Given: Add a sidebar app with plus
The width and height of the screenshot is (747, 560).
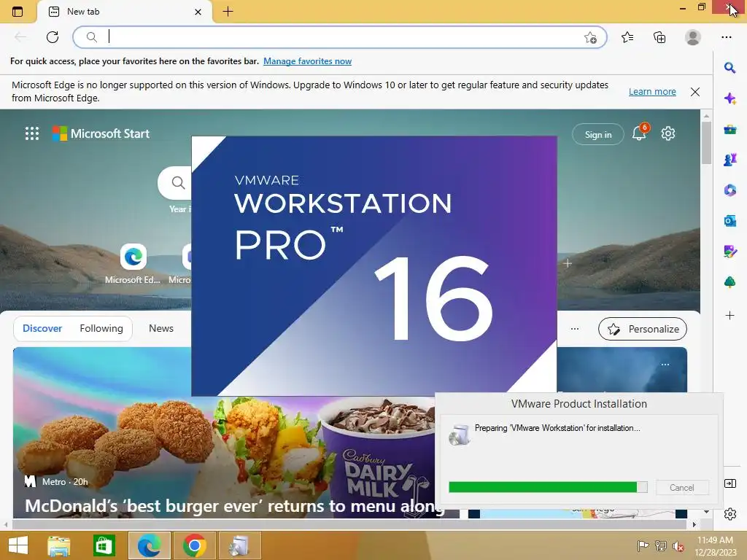Looking at the screenshot, I should tap(729, 315).
